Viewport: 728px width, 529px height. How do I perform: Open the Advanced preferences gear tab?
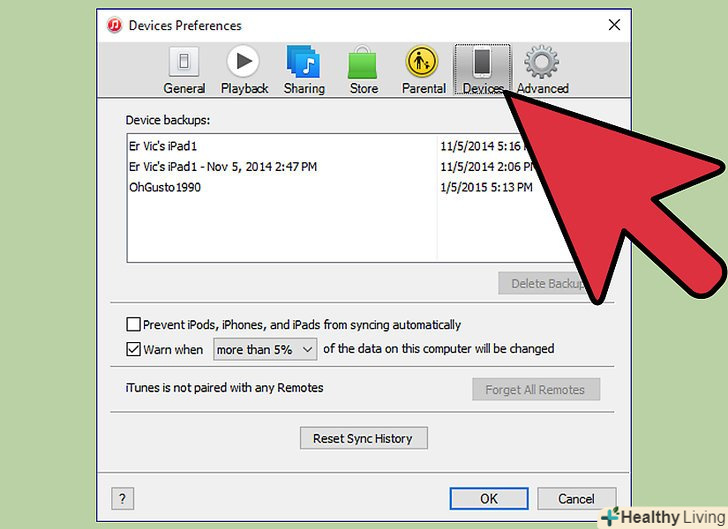click(x=542, y=70)
